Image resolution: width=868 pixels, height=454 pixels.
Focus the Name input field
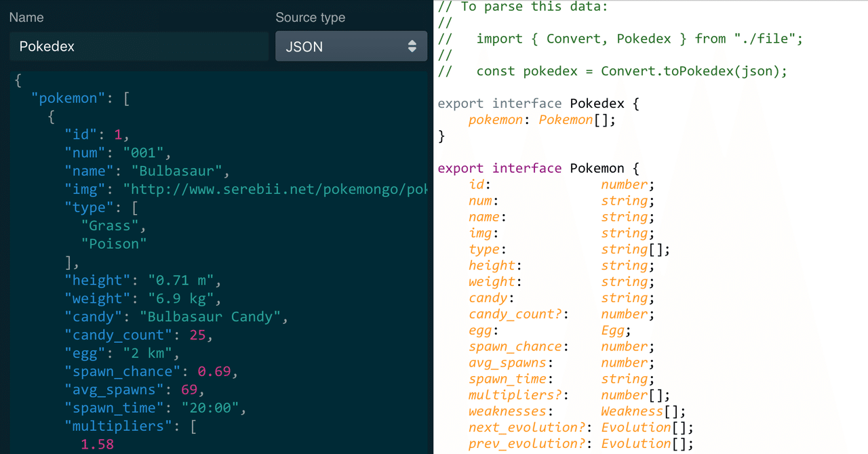138,46
